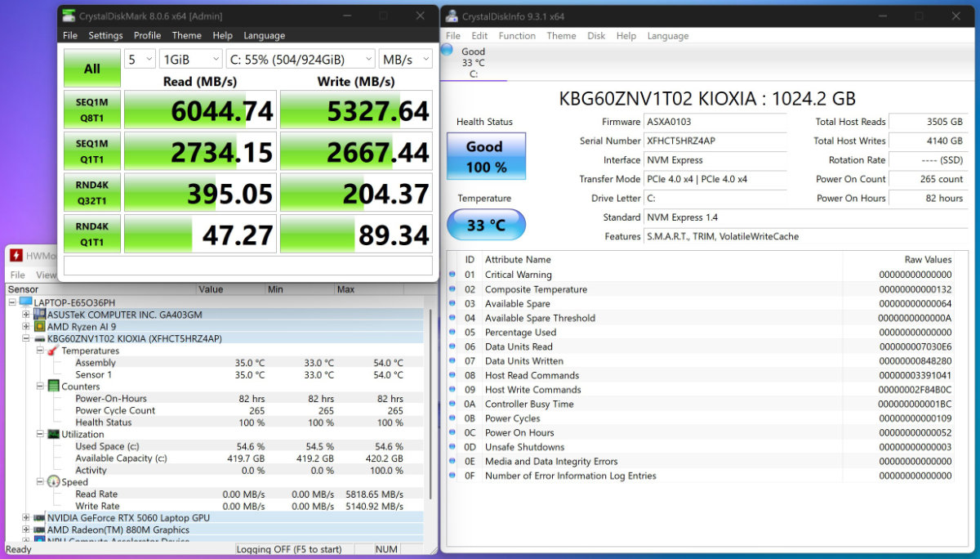Click the AMD Radeon 880M graphics icon
This screenshot has width=980, height=559.
[40, 530]
